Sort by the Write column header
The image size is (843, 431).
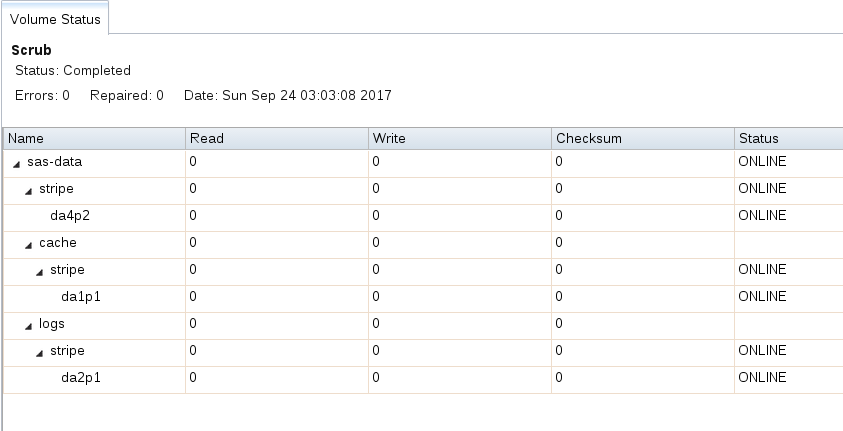460,139
